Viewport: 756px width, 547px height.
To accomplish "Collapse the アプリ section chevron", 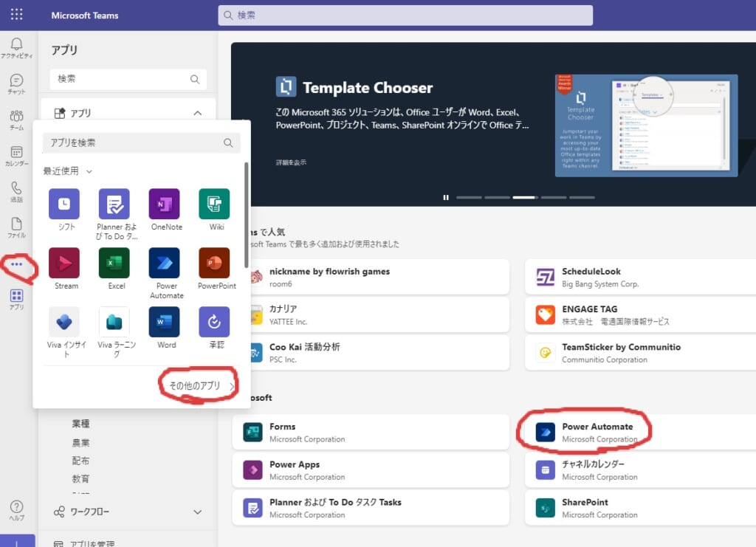I will 197,113.
